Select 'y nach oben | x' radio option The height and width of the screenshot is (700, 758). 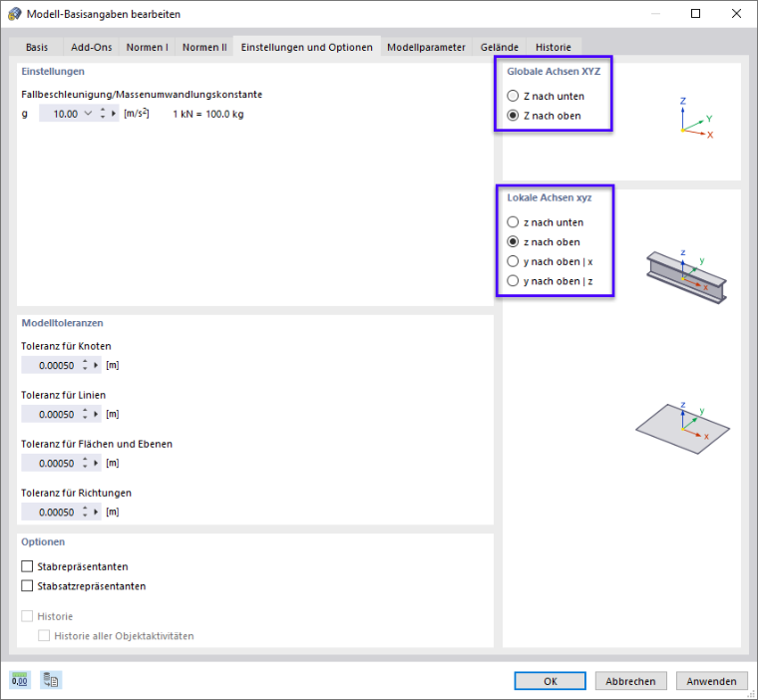point(513,261)
